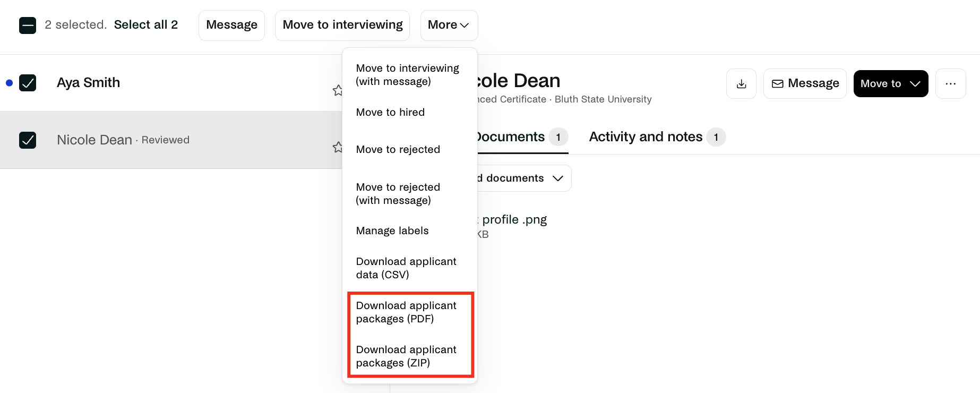Switch to the Documents tab
The image size is (980, 393).
522,137
